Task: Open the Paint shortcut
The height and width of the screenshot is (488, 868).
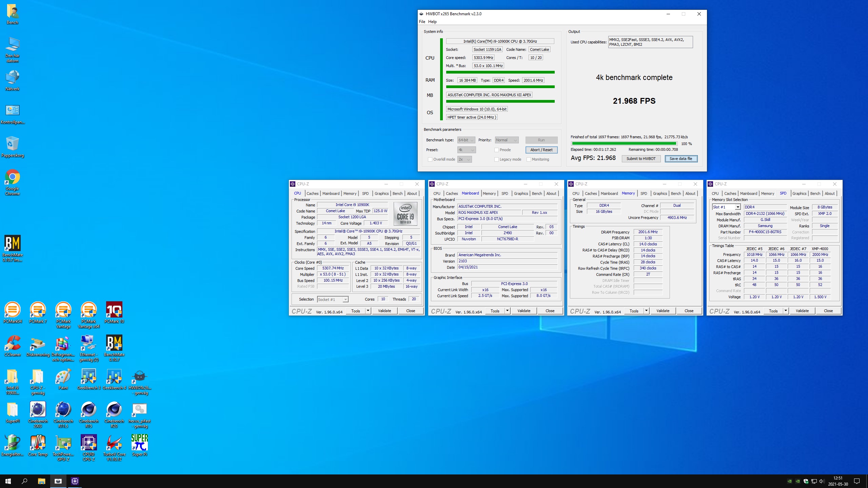Action: tap(63, 379)
